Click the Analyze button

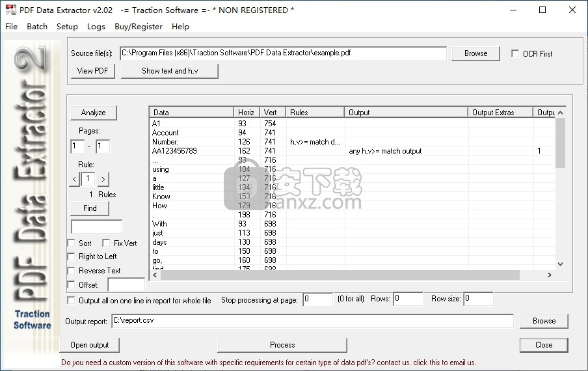[94, 113]
